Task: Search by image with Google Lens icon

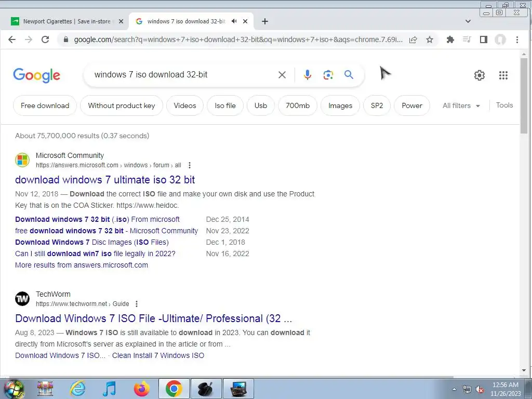Action: [328, 75]
